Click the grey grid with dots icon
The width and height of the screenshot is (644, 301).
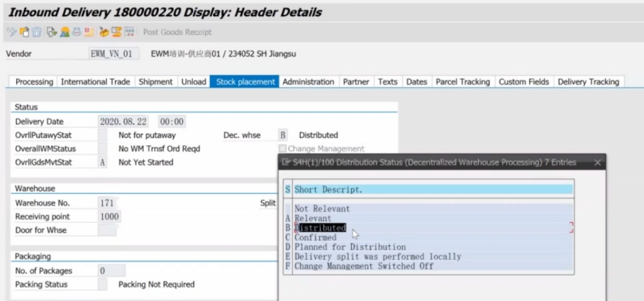(x=129, y=32)
